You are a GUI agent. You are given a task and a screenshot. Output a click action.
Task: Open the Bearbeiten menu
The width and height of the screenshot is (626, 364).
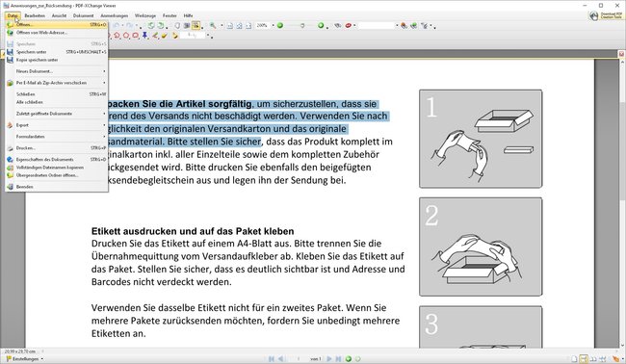pos(35,15)
